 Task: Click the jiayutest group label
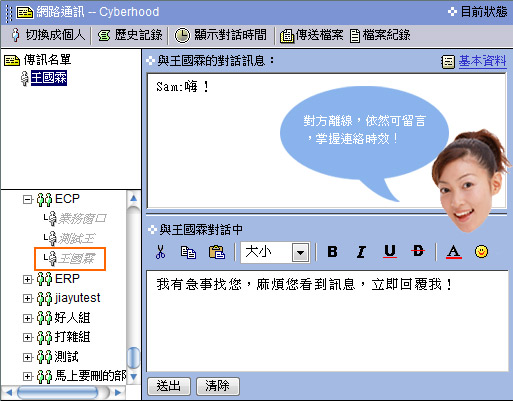(x=78, y=298)
